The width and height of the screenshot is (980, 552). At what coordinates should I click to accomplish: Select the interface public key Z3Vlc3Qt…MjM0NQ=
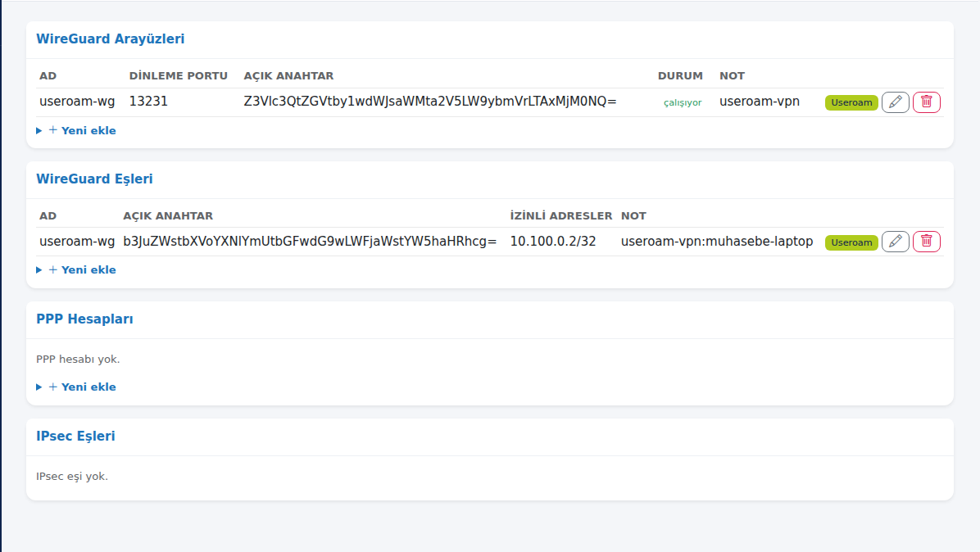tap(430, 102)
